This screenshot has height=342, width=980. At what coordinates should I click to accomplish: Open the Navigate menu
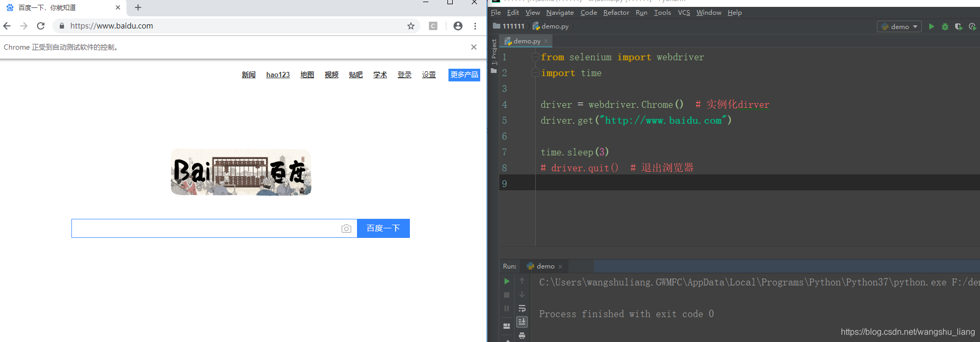click(x=560, y=13)
